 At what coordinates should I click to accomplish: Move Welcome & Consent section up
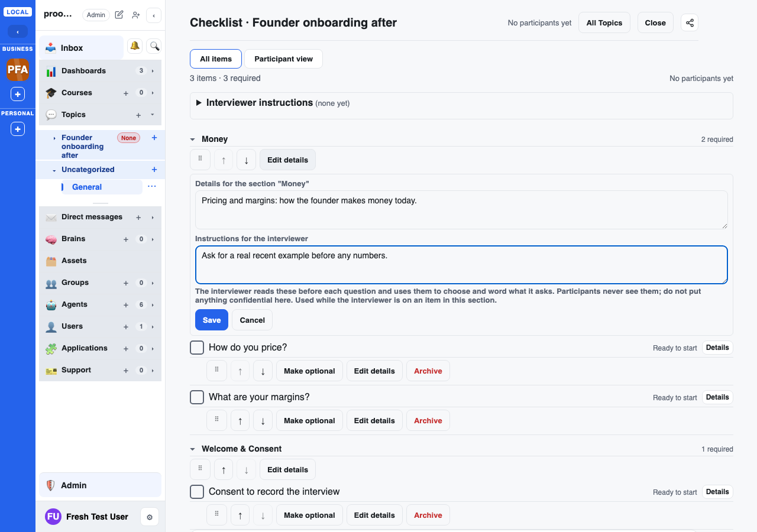click(224, 470)
